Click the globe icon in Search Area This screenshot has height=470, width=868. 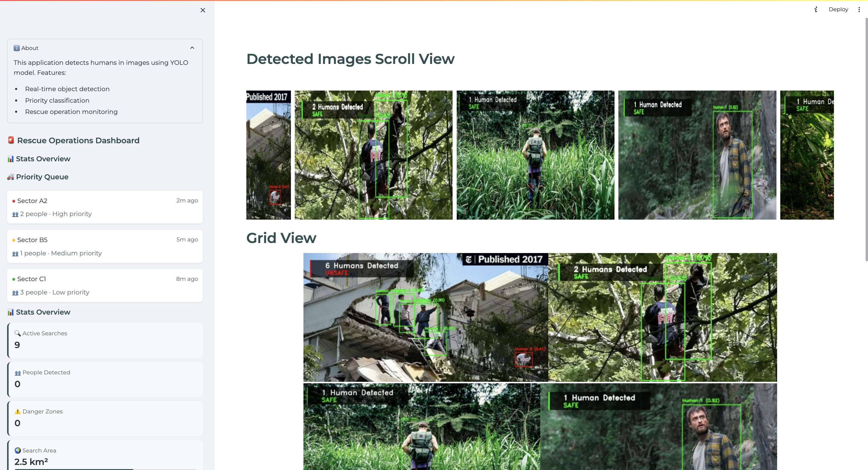[17, 450]
